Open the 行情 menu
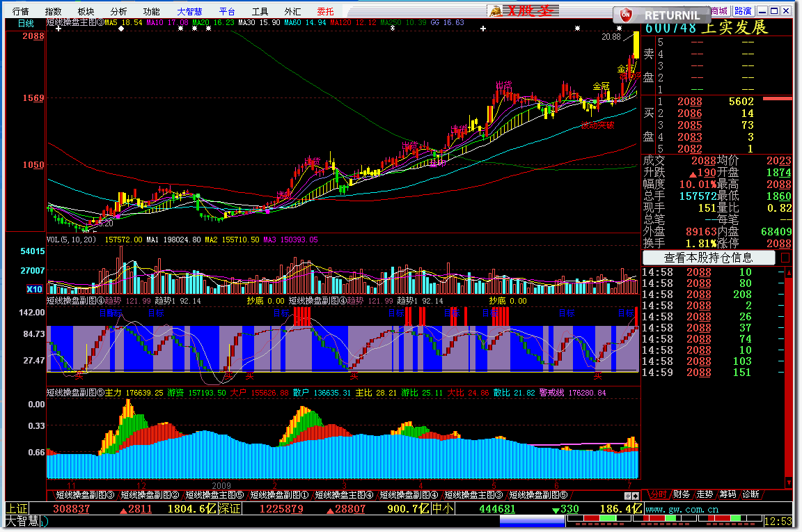 [x=20, y=11]
